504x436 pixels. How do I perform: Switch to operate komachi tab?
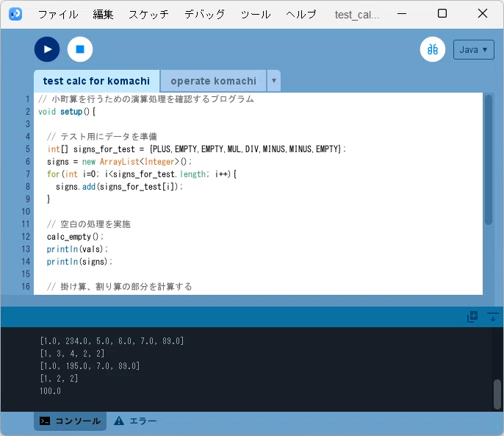(x=213, y=81)
